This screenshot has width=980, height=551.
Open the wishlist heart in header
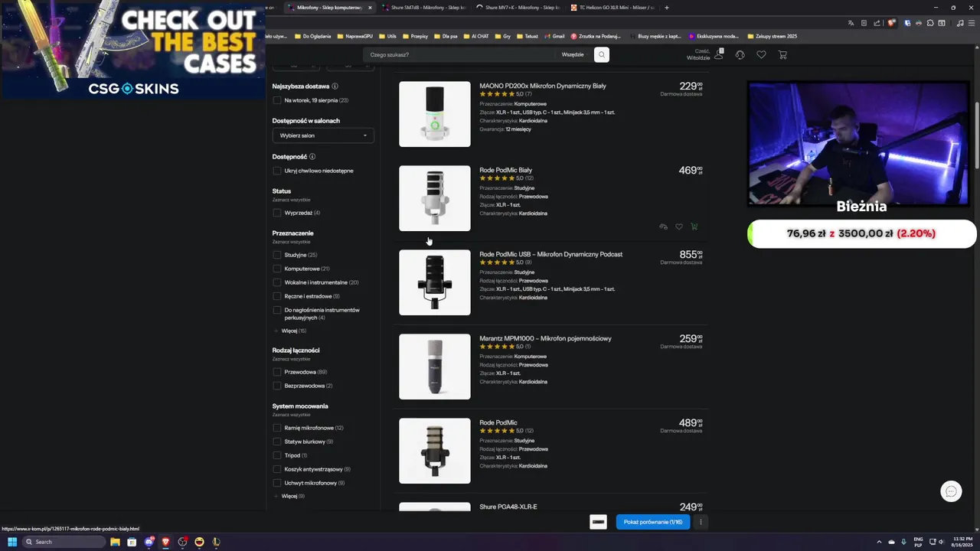click(761, 55)
